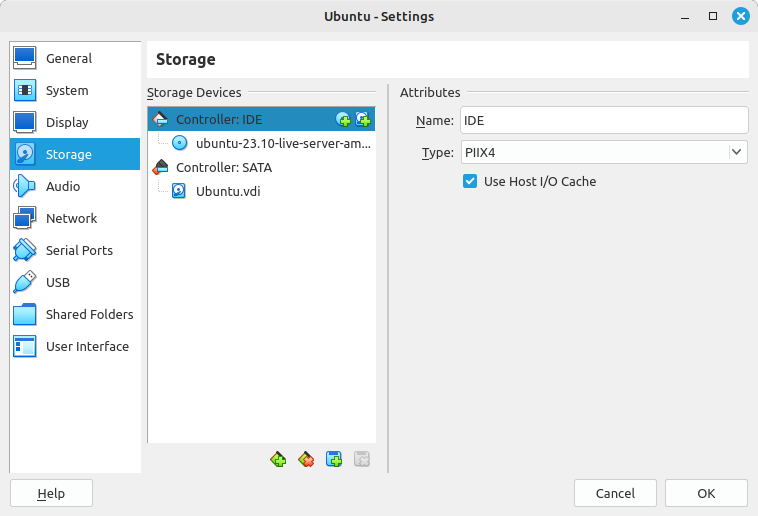The height and width of the screenshot is (516, 758).
Task: Open the controller Type dropdown
Action: (x=604, y=152)
